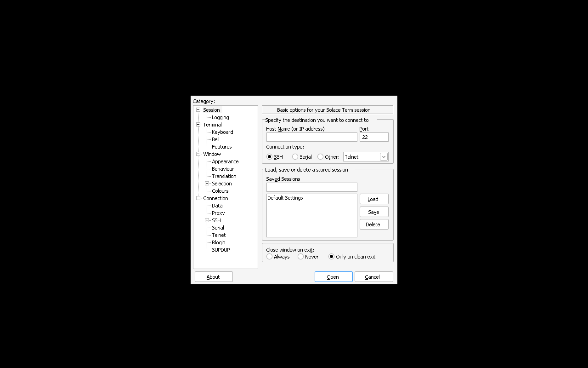588x368 pixels.
Task: Click the Load button
Action: point(374,199)
